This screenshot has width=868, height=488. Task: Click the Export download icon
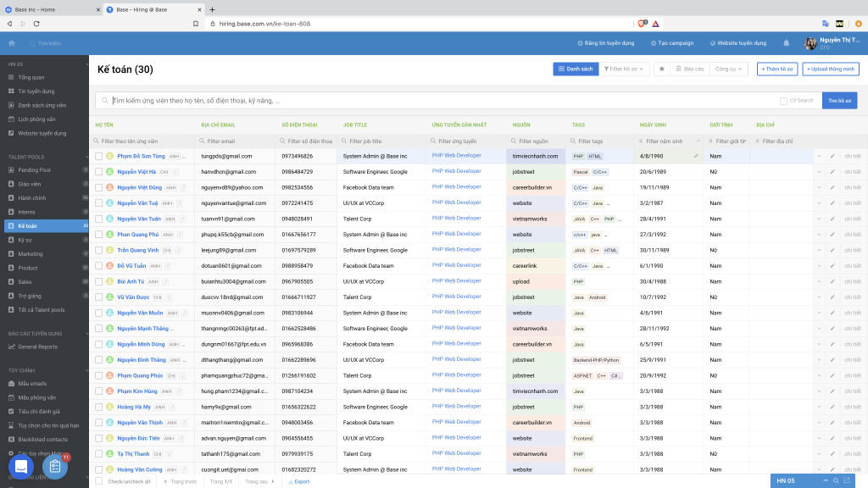click(290, 481)
